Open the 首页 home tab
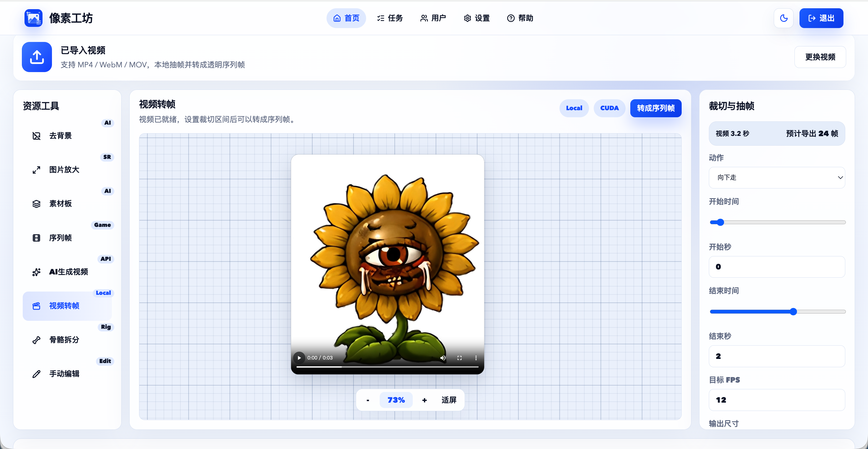Viewport: 868px width, 449px height. (x=346, y=18)
